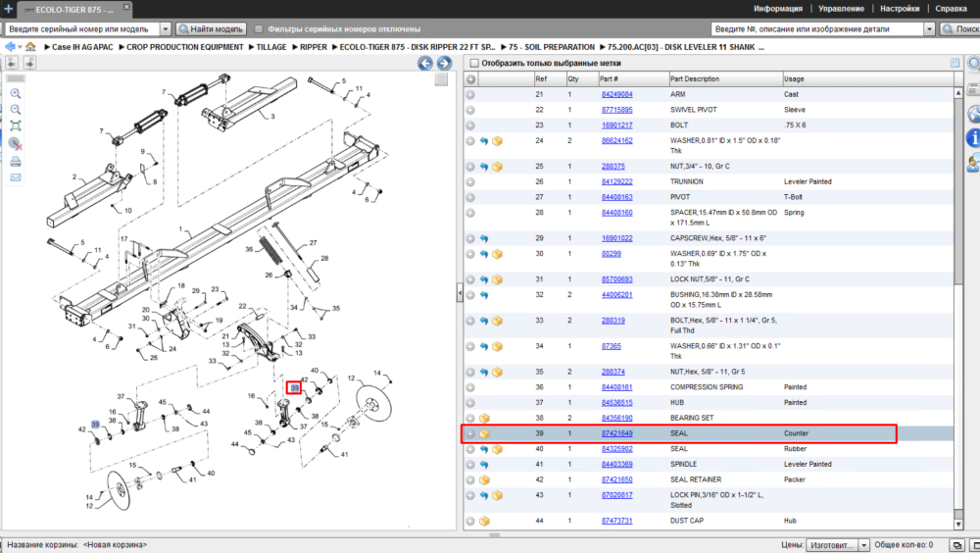Click the yellow box icon for ref 44 DUST CAP
This screenshot has height=553, width=980.
click(x=484, y=521)
